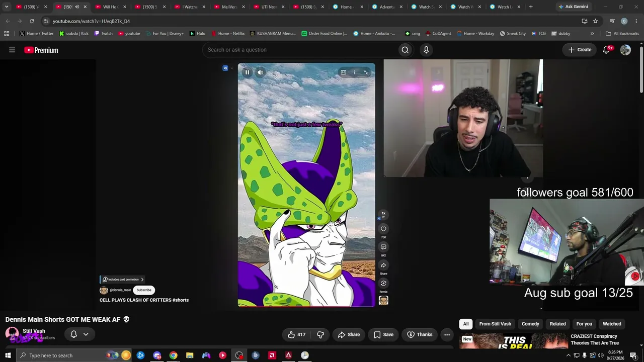Toggle the subscription notification bell
The width and height of the screenshot is (644, 362).
click(x=73, y=334)
